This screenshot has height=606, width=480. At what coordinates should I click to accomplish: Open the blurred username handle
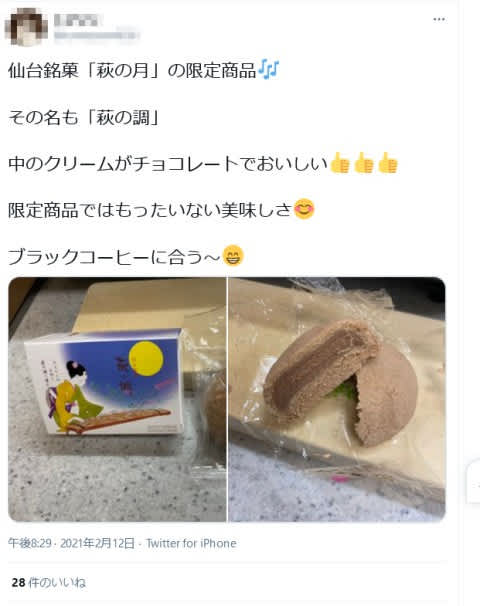[x=96, y=35]
